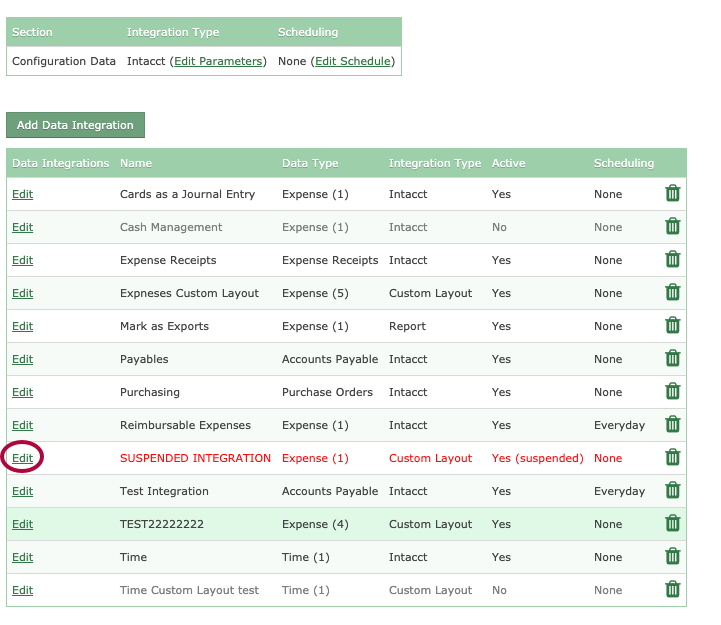
Task: Edit the Purchasing integration
Action: [x=23, y=392]
